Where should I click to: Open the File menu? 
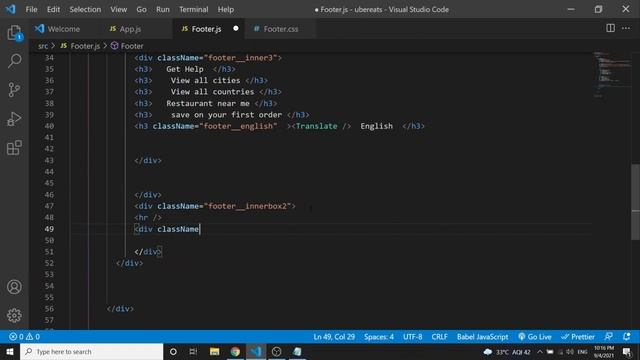[x=31, y=9]
